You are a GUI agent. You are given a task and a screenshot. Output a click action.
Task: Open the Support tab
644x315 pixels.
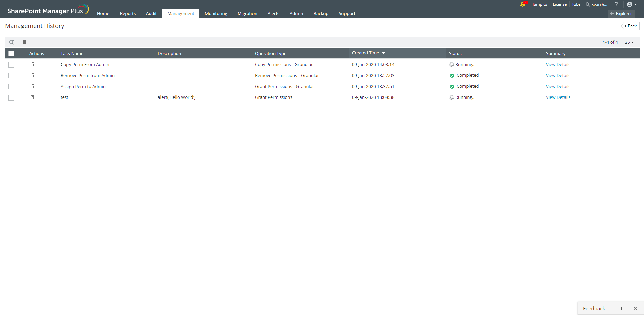pyautogui.click(x=347, y=13)
